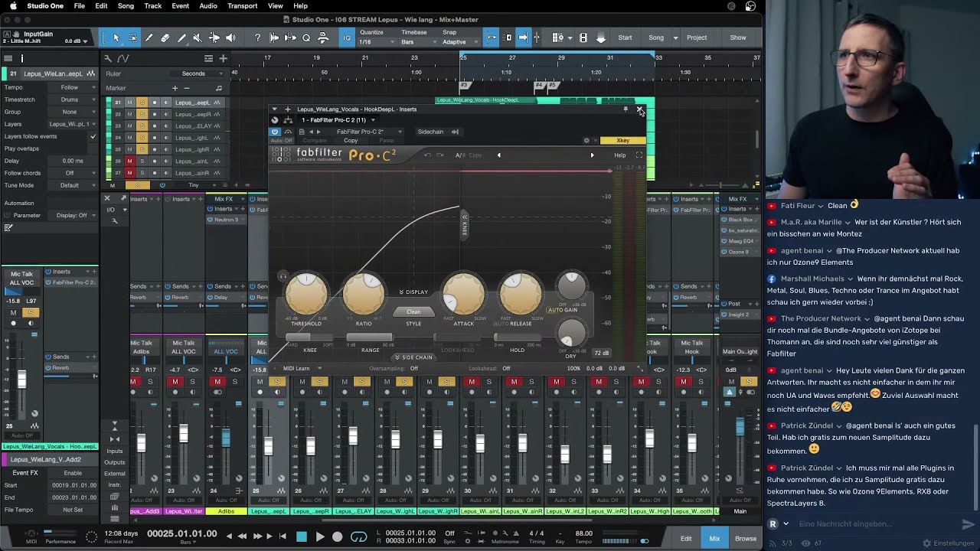Expand the DISPLAY section in Pro-C 2

pos(413,292)
